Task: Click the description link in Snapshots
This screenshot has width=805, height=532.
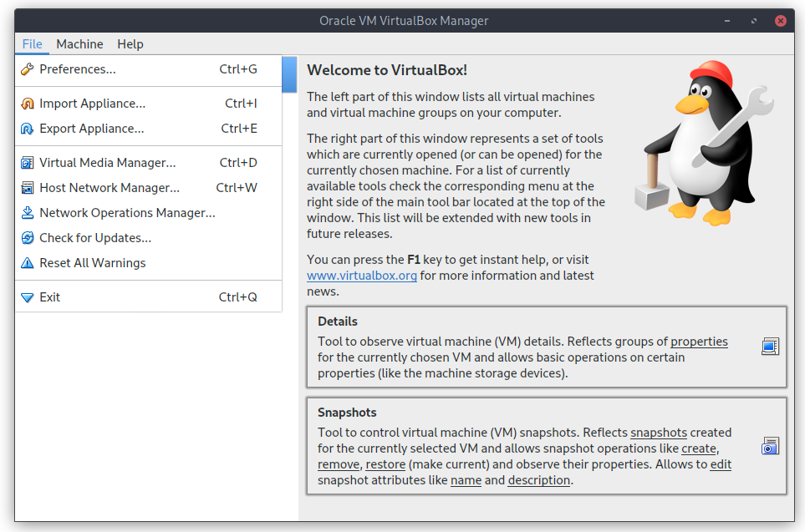Action: click(539, 480)
